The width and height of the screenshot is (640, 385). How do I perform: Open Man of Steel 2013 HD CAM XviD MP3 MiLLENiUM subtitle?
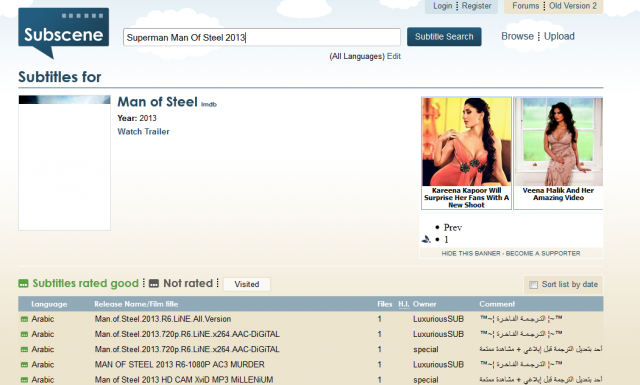click(x=184, y=380)
